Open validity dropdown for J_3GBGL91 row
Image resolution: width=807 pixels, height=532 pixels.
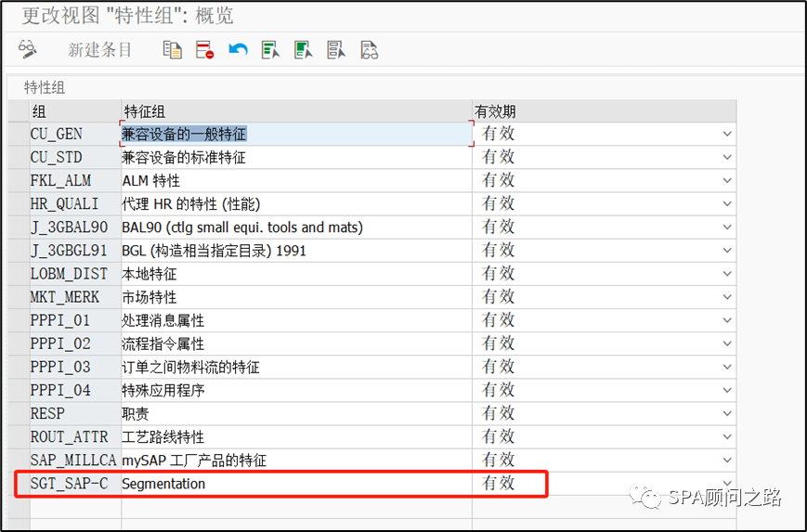click(x=727, y=251)
